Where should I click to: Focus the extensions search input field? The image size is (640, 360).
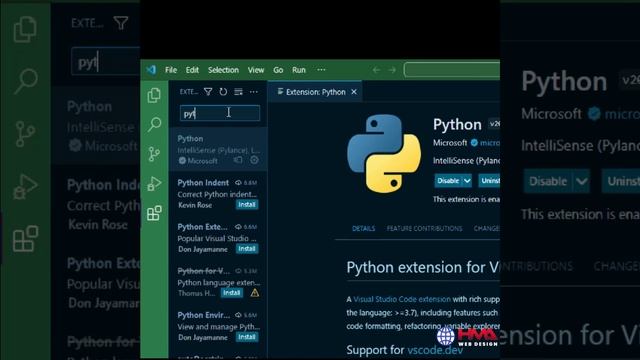pos(220,113)
